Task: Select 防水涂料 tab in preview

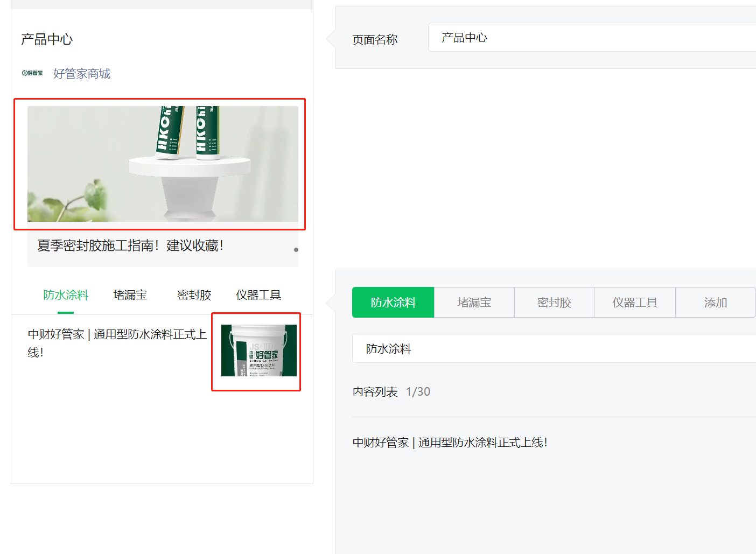Action: tap(66, 295)
